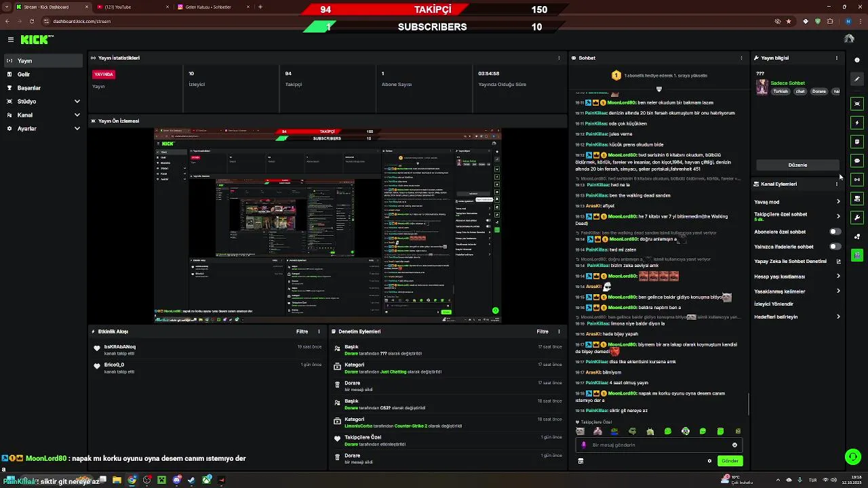Click bsKRAbANoq follow event entry
This screenshot has height=488, width=868.
click(208, 350)
